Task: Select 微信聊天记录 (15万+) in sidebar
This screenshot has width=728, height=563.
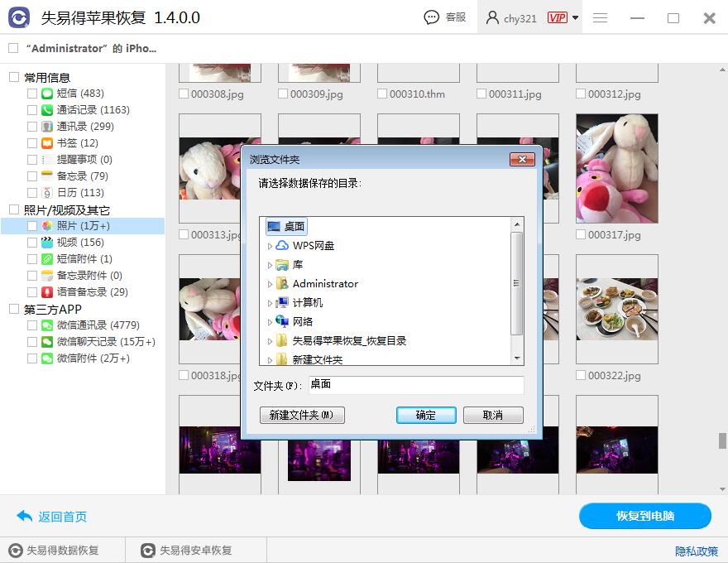Action: point(106,342)
